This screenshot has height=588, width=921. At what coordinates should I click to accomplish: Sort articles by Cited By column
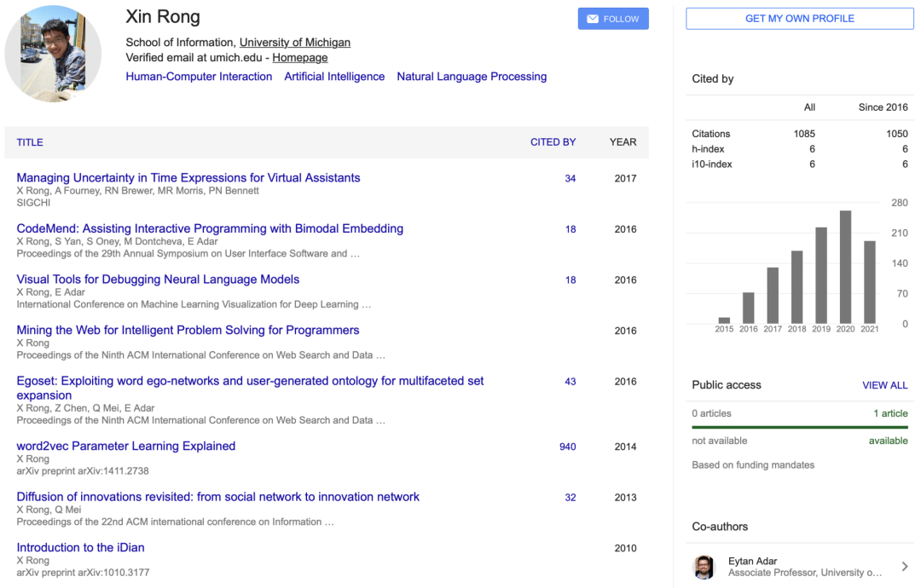(x=553, y=142)
